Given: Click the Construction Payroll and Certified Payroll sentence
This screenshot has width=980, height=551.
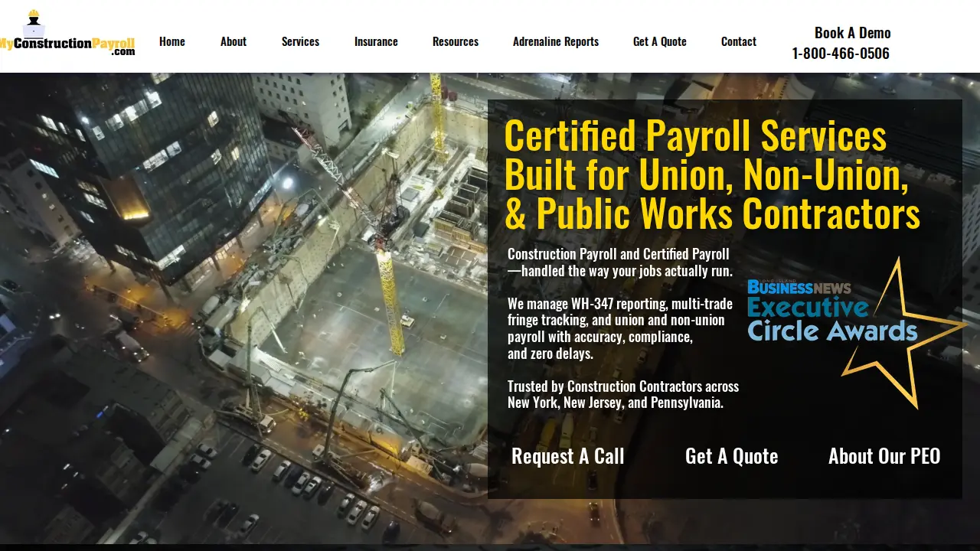Looking at the screenshot, I should pyautogui.click(x=620, y=262).
